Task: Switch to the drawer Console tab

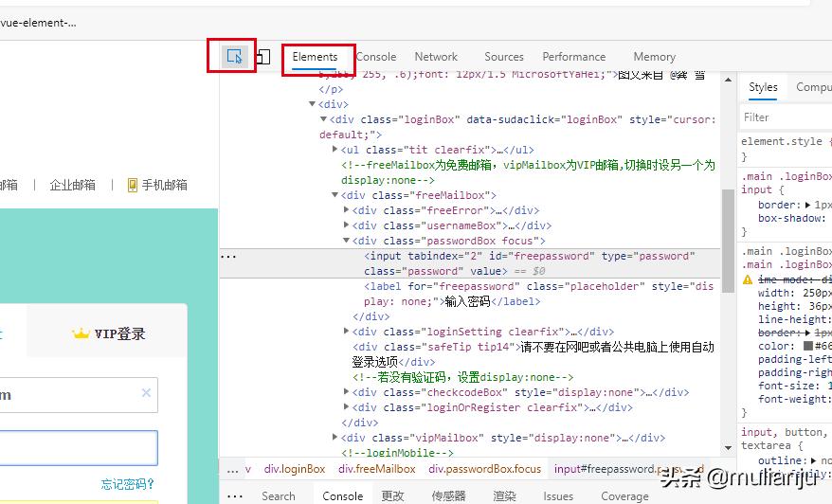Action: click(x=343, y=496)
